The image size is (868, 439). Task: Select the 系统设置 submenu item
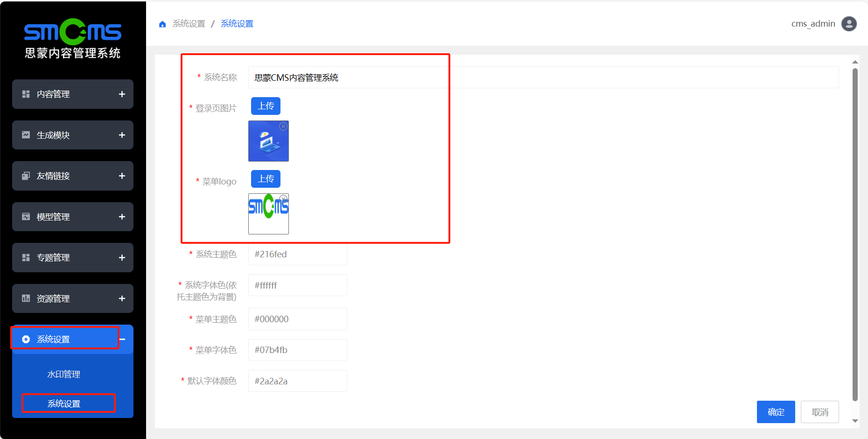tap(64, 404)
